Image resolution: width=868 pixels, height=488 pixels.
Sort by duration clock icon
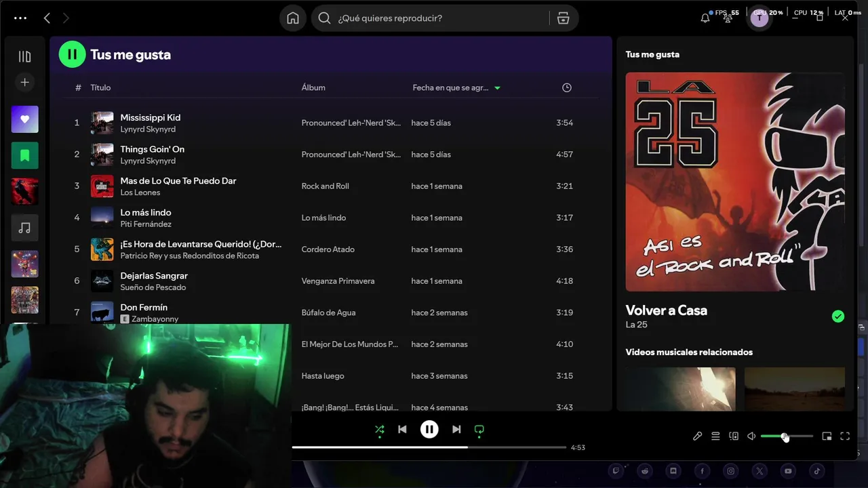coord(567,87)
